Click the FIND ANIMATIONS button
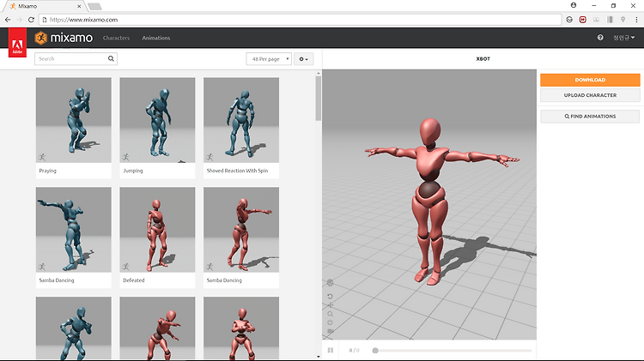Viewport: 644px width, 361px height. point(590,116)
